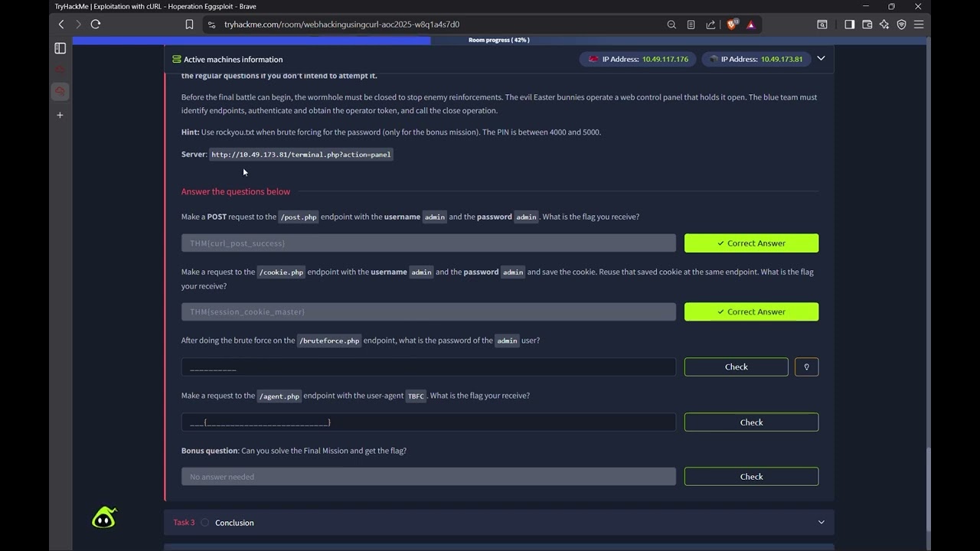The height and width of the screenshot is (551, 980).
Task: Click the address bar URL
Action: 341,24
